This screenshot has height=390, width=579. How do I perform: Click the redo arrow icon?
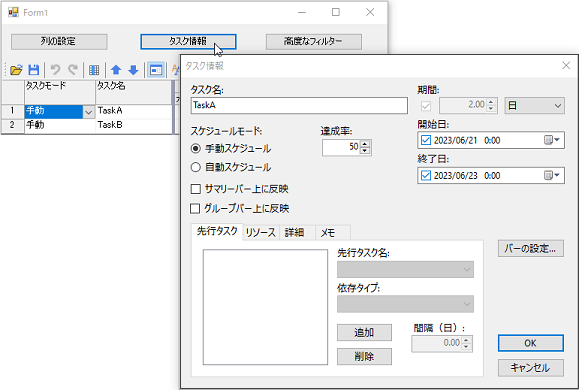coord(73,70)
